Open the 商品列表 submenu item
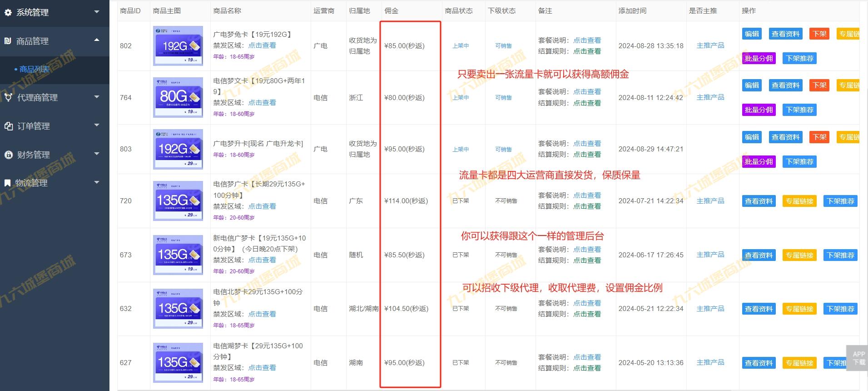The image size is (868, 391). pyautogui.click(x=35, y=69)
